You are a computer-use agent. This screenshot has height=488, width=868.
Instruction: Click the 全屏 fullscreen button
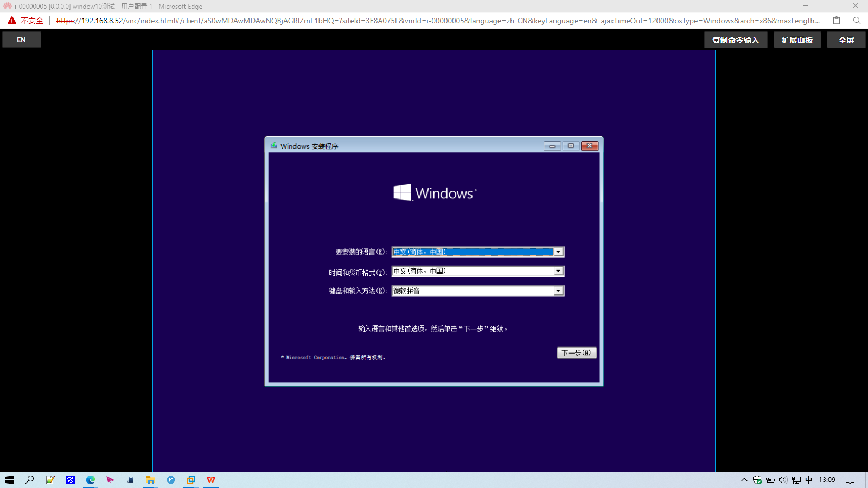[x=846, y=39]
